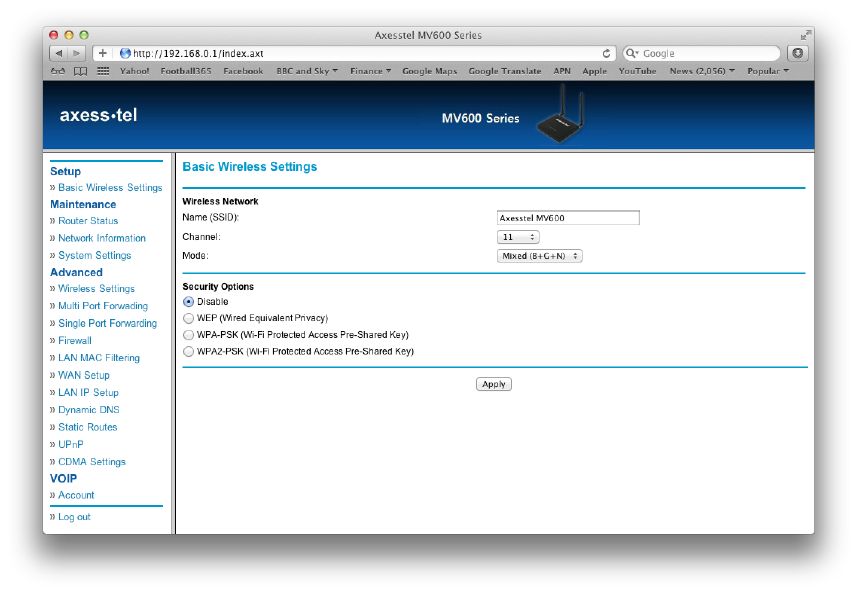Click the Apply button

pyautogui.click(x=494, y=384)
